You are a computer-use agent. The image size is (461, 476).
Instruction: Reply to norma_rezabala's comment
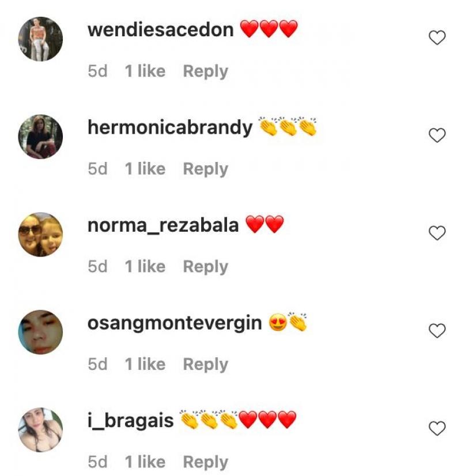206,267
